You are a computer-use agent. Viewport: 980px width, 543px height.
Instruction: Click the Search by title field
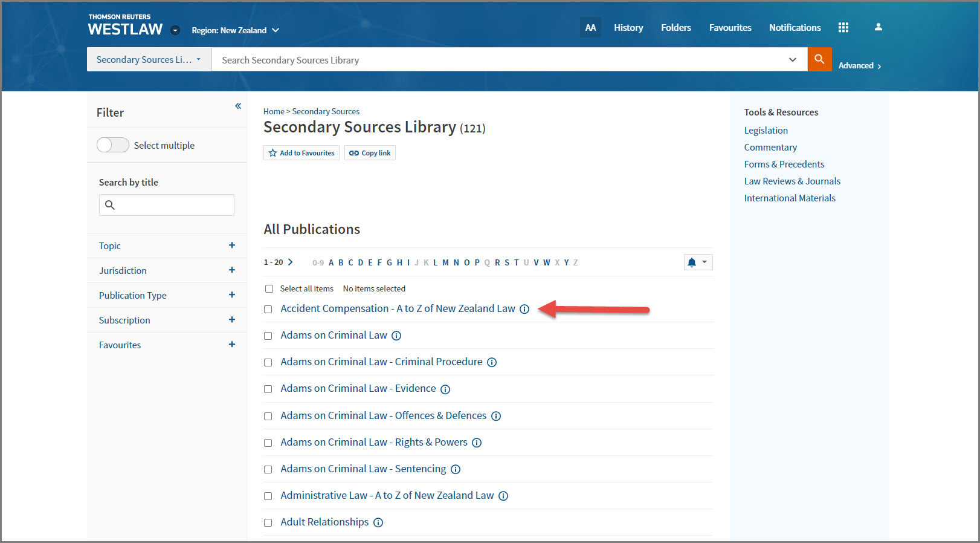(x=167, y=205)
